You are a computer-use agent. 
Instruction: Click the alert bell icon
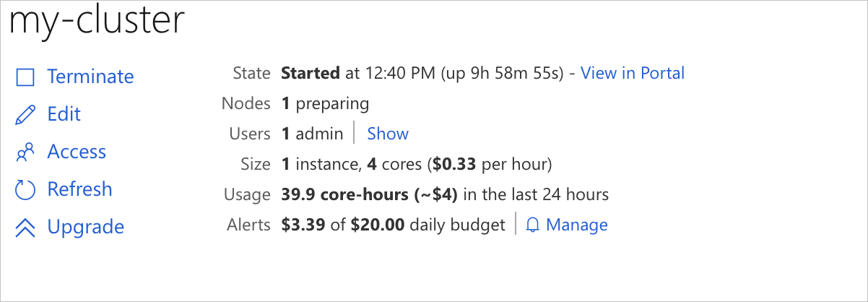[x=533, y=225]
